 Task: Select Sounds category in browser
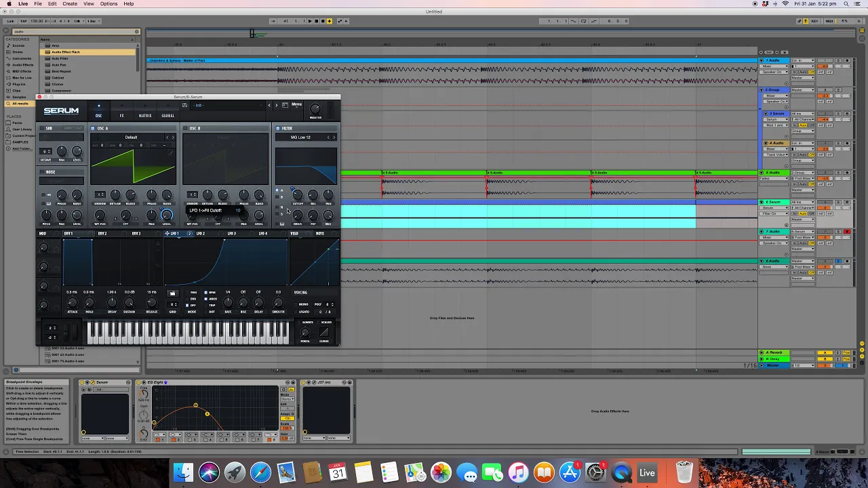(19, 45)
